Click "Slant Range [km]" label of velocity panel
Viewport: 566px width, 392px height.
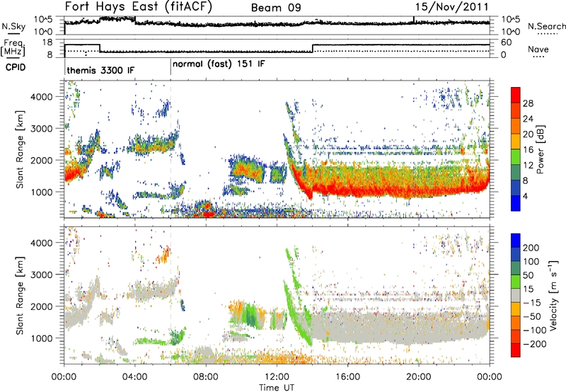pos(20,296)
